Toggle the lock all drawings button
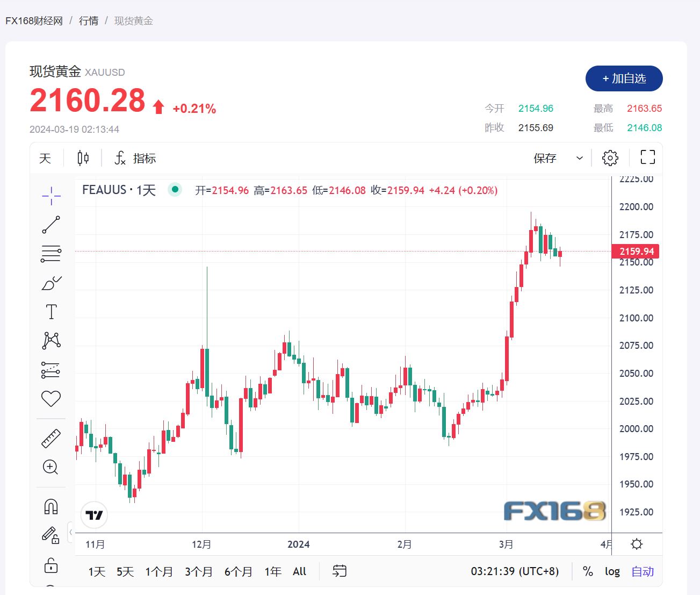Viewport: 700px width, 595px height. pos(50,566)
